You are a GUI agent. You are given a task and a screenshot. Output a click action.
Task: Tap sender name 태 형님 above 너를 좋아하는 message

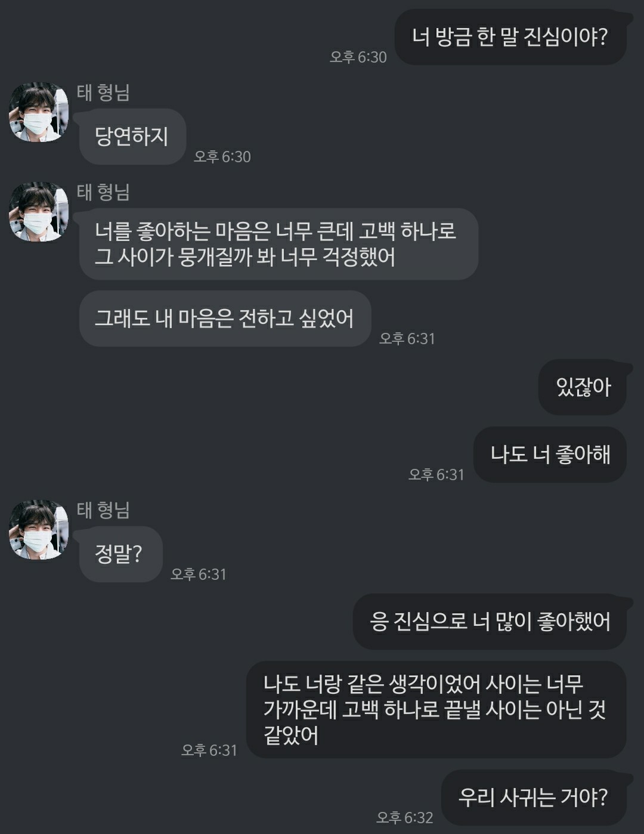coord(103,192)
